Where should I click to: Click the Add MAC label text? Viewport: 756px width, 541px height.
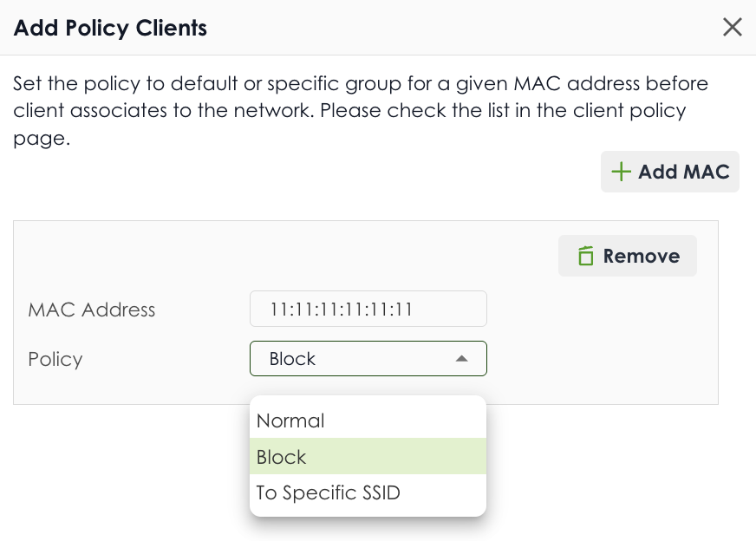coord(684,173)
